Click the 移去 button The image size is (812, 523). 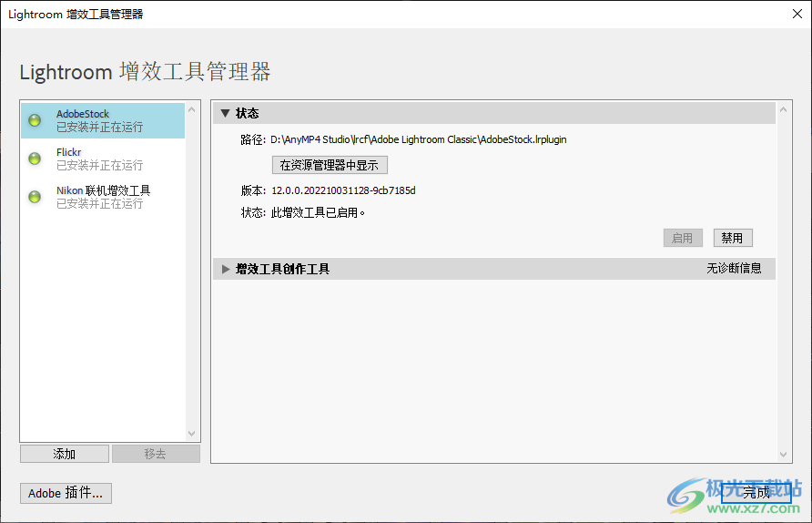156,454
